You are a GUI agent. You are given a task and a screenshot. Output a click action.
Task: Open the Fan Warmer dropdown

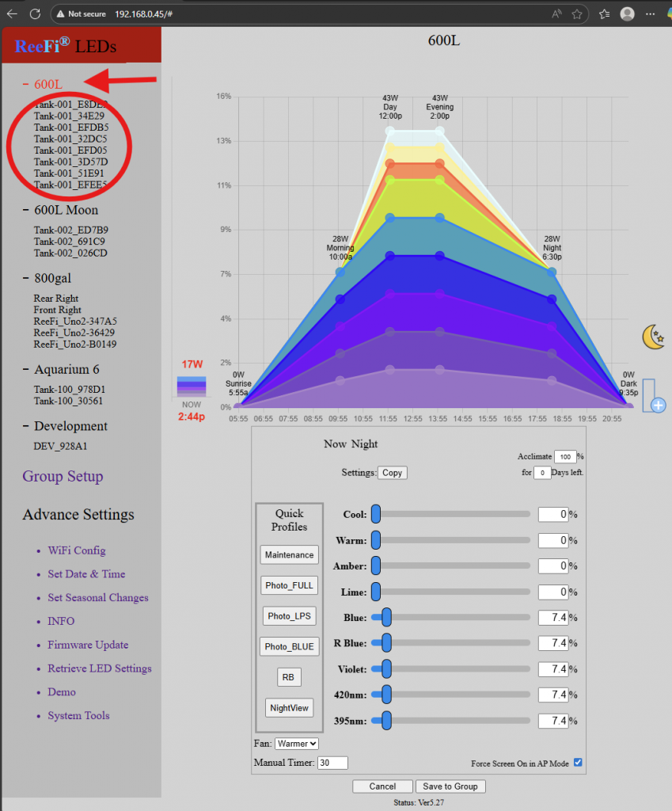click(x=297, y=744)
